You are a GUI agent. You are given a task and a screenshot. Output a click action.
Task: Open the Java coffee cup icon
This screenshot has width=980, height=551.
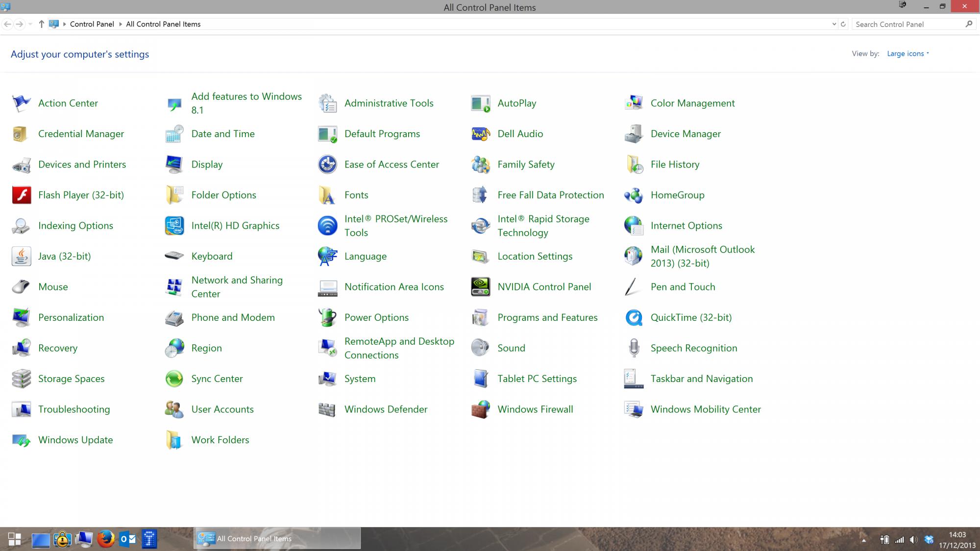[21, 256]
